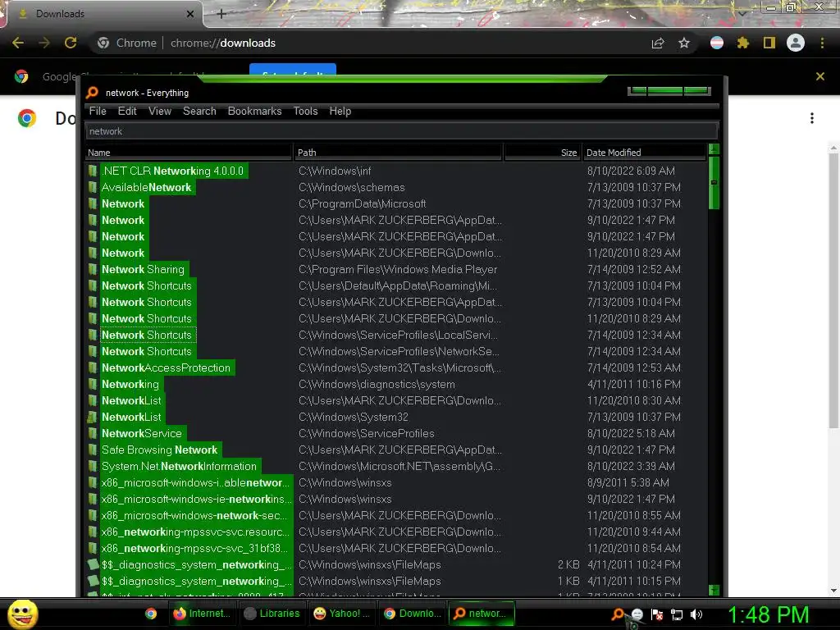Open Chrome profile avatar
The width and height of the screenshot is (840, 630).
(796, 43)
